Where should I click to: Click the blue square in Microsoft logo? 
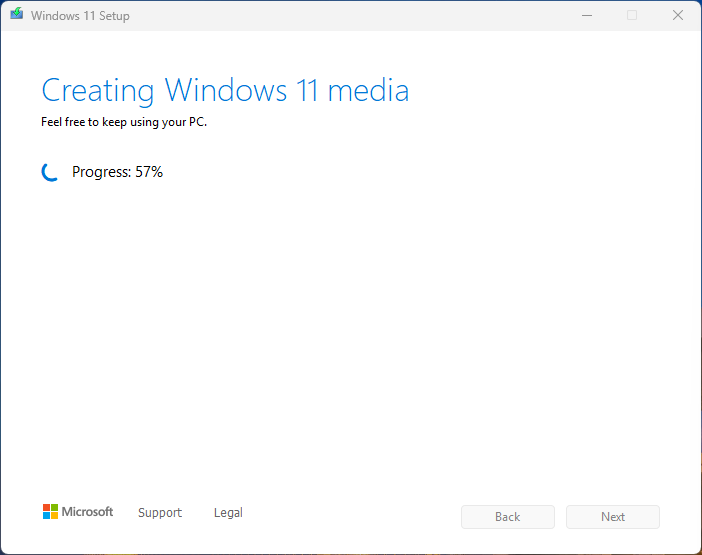point(46,516)
